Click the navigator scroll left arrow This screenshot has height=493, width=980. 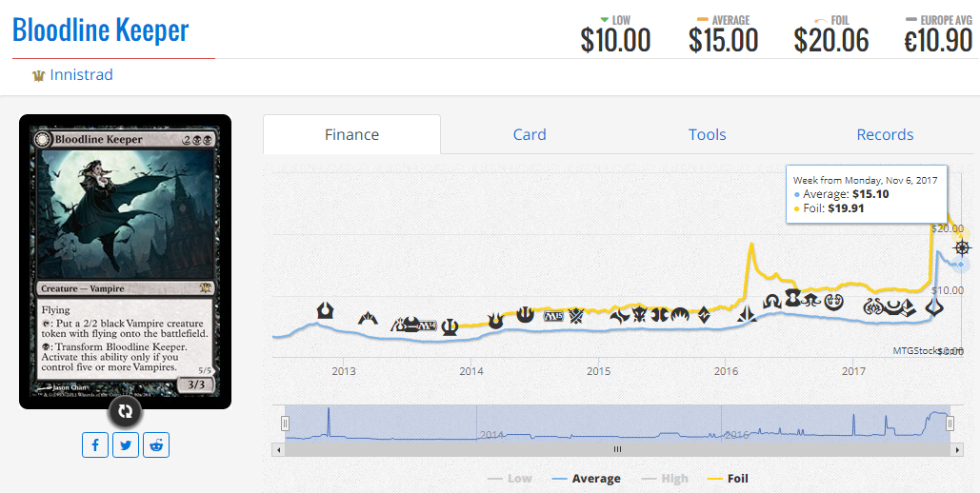pos(278,449)
